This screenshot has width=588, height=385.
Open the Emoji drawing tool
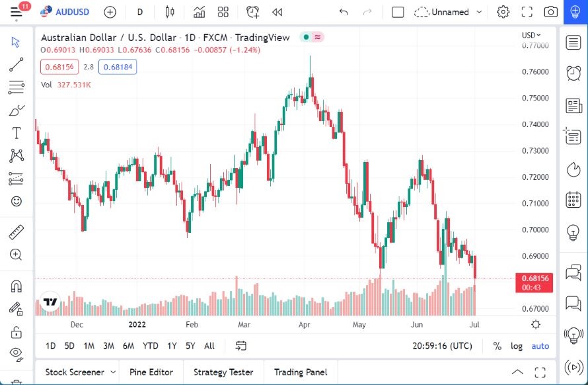coord(16,201)
